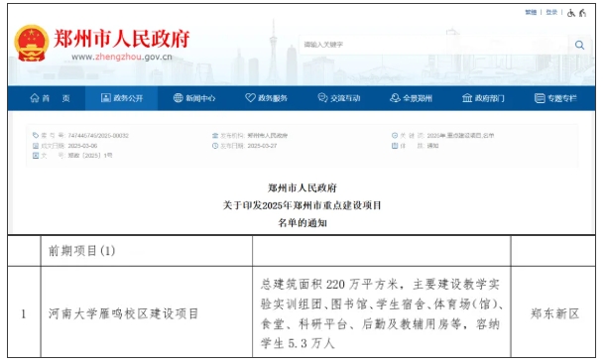Open the 新闻中心 navigation item

(200, 98)
